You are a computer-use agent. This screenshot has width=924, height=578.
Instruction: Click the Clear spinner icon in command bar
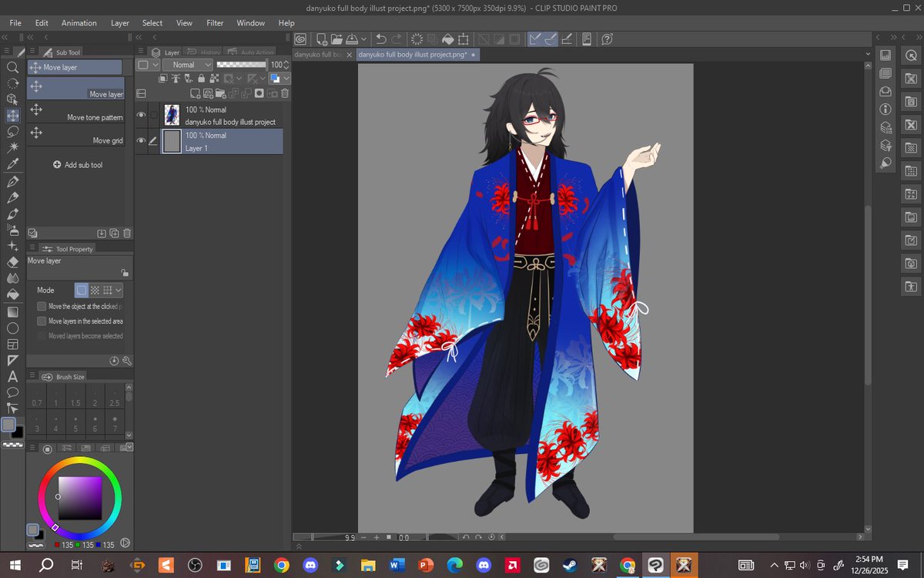(417, 39)
